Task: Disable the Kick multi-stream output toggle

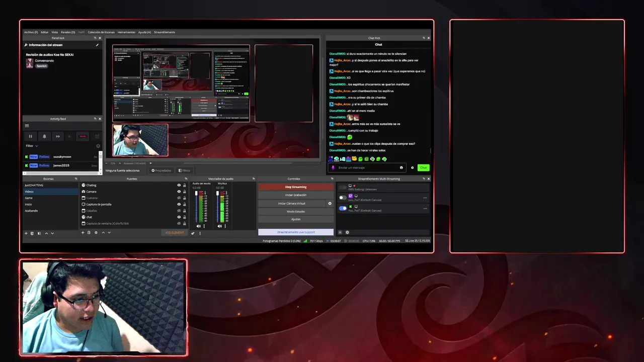Action: [343, 208]
